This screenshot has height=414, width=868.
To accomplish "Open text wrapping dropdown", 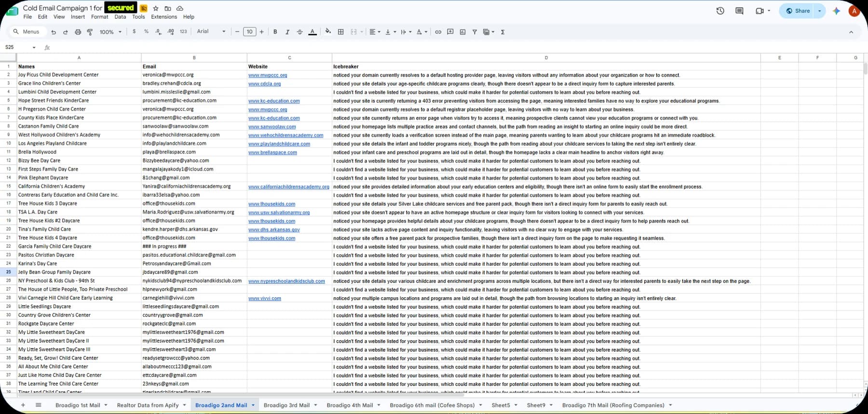I will pyautogui.click(x=406, y=32).
